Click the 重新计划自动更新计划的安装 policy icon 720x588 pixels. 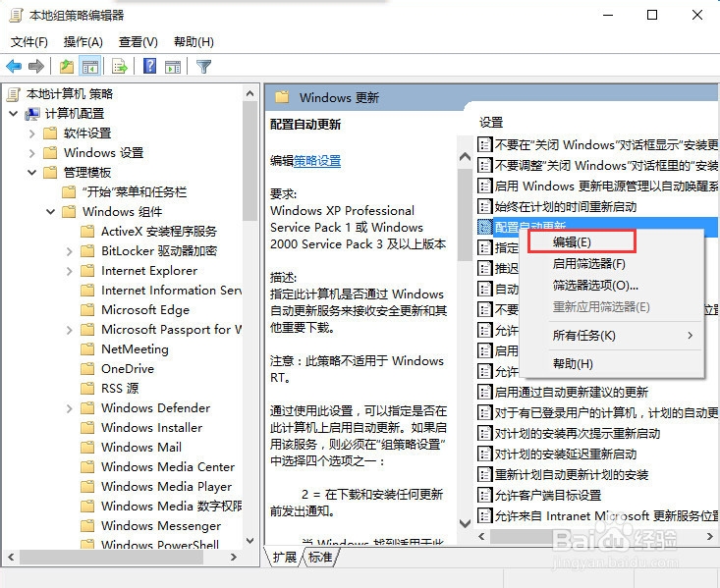click(484, 475)
